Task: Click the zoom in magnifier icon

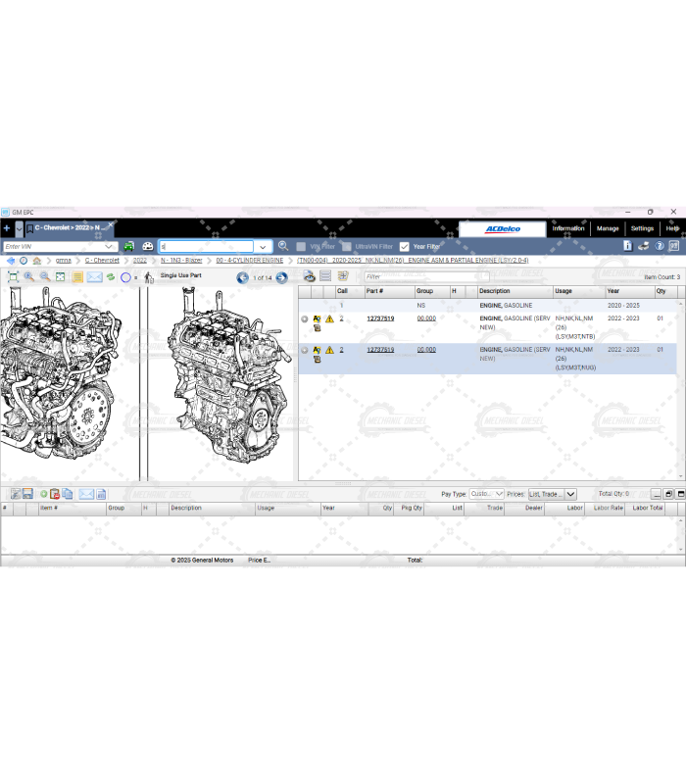Action: coord(28,277)
